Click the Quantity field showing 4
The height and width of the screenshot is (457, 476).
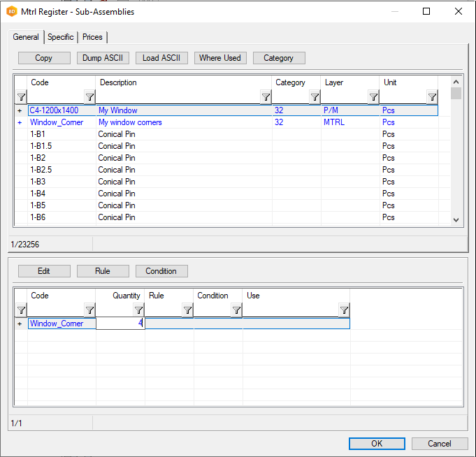tap(120, 324)
